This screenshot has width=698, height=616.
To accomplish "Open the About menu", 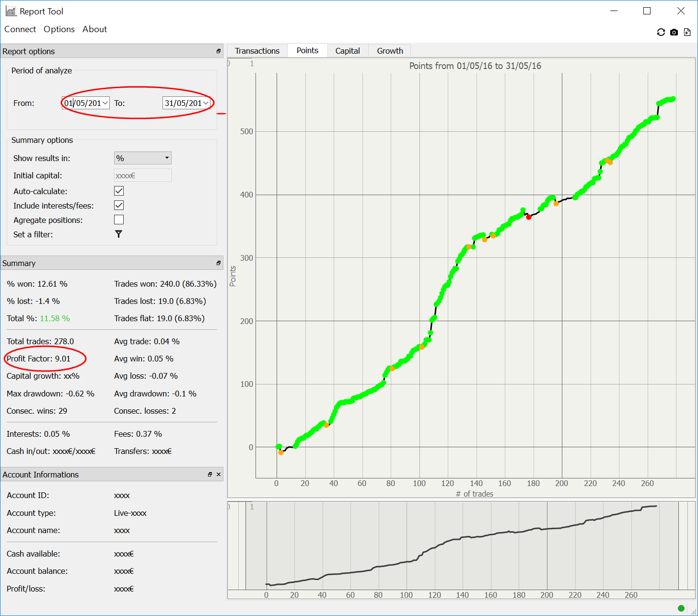I will (94, 29).
